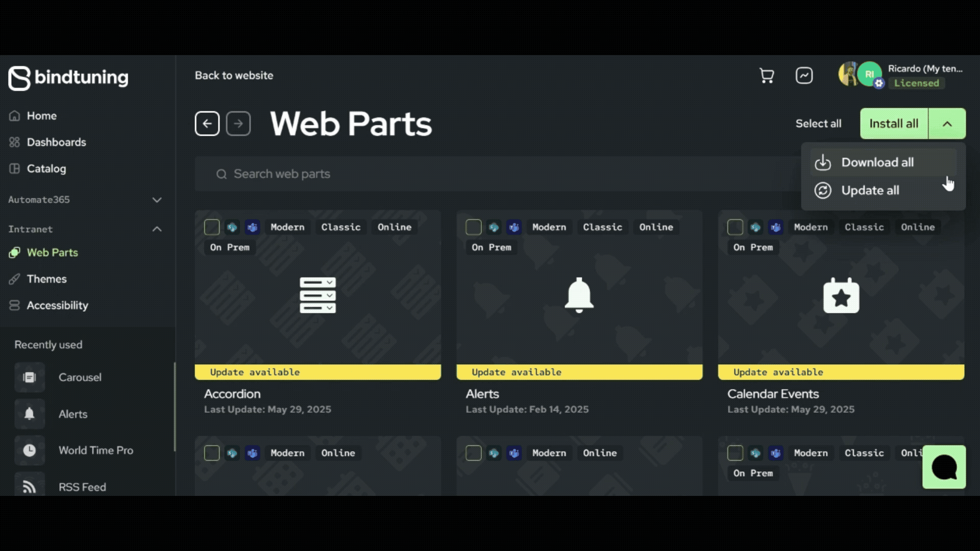Open Accessibility in the sidebar
Viewport: 980px width, 551px height.
pyautogui.click(x=57, y=305)
